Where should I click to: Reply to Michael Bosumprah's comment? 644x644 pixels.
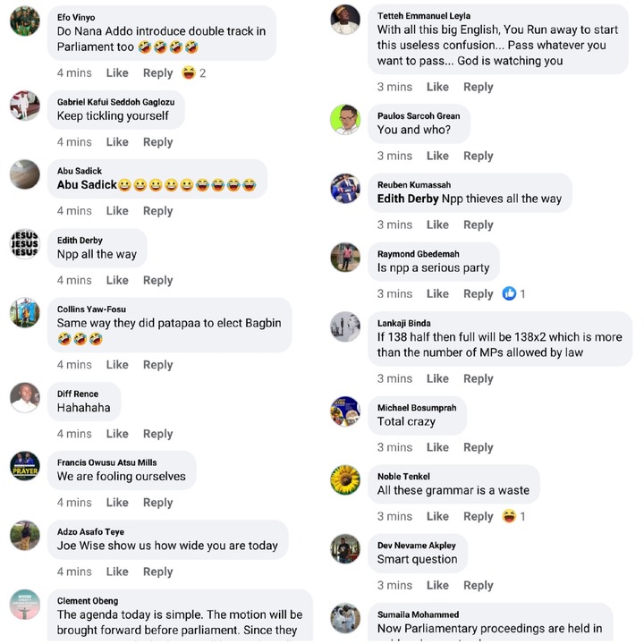(x=479, y=447)
